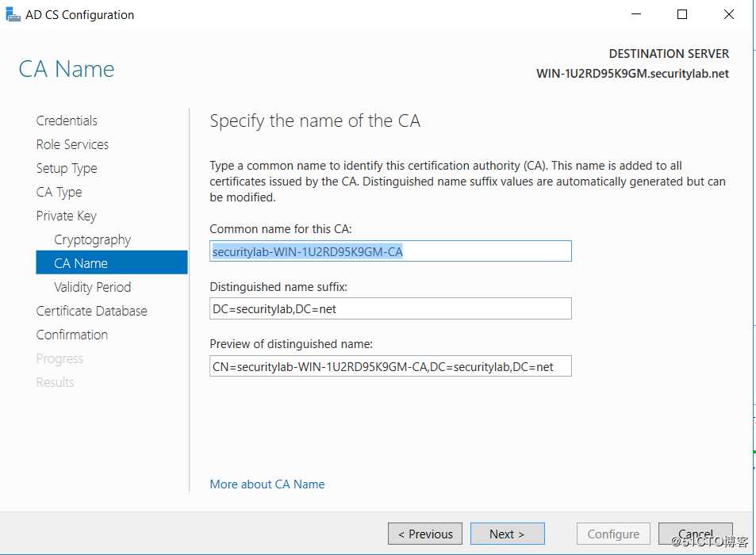Click the large 'CA Name' page title
This screenshot has width=756, height=555.
coord(67,69)
